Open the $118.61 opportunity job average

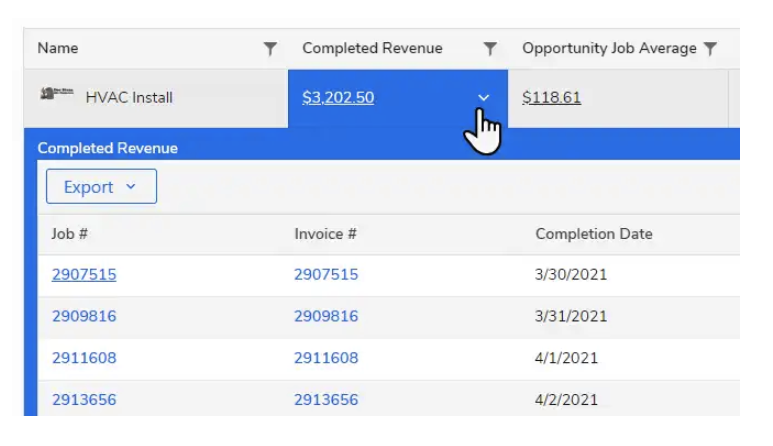[x=552, y=98]
